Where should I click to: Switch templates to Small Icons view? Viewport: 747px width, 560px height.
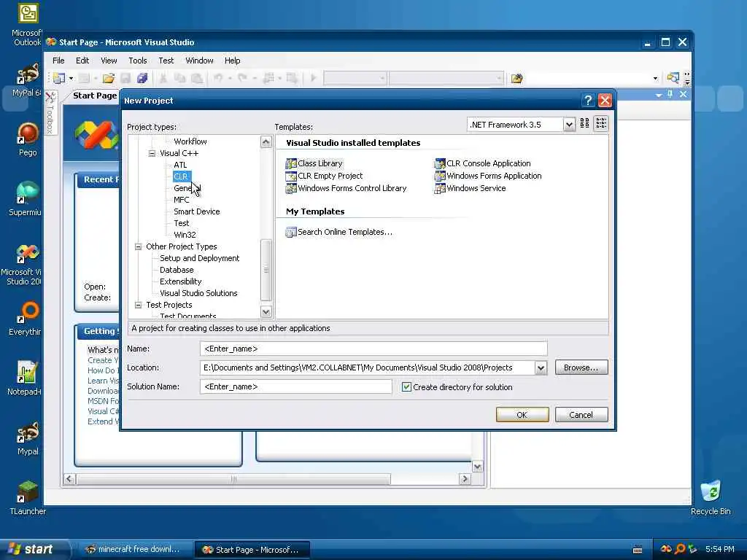click(601, 124)
